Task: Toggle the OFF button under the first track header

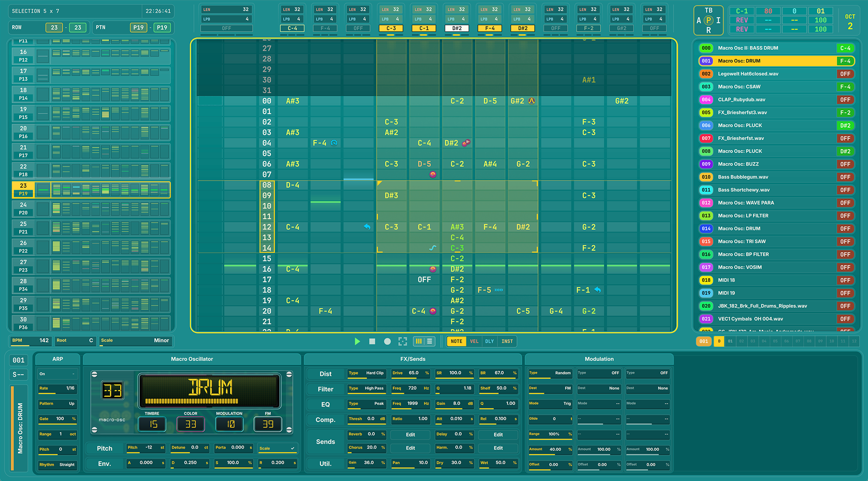Action: (x=227, y=28)
